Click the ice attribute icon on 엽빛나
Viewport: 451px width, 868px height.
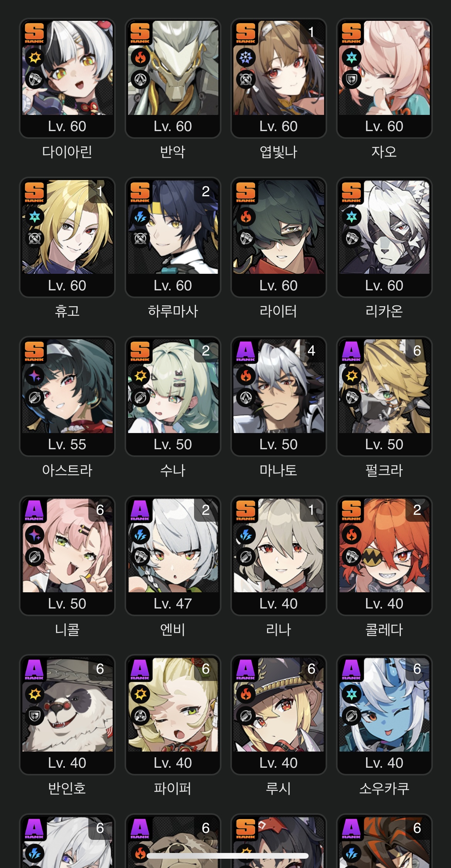point(246,58)
